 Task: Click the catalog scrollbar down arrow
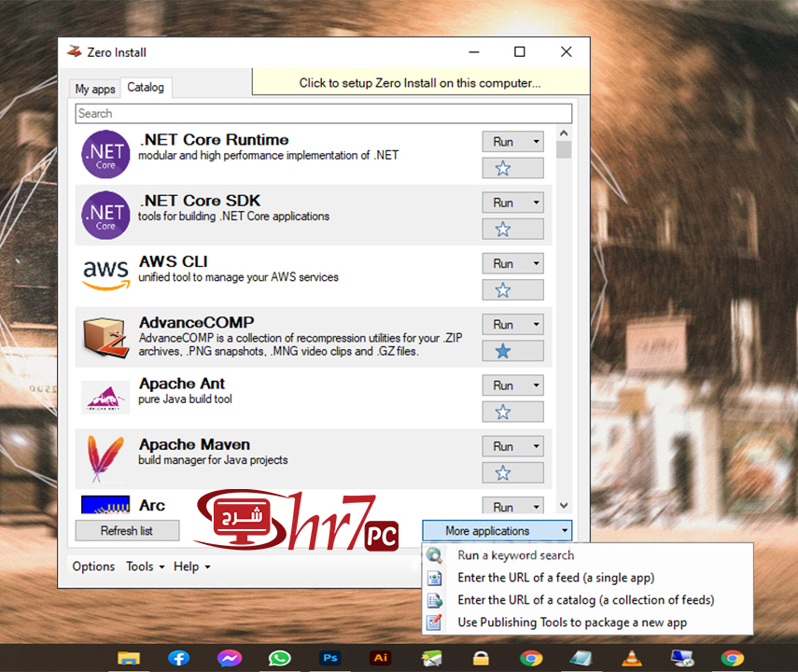[564, 506]
